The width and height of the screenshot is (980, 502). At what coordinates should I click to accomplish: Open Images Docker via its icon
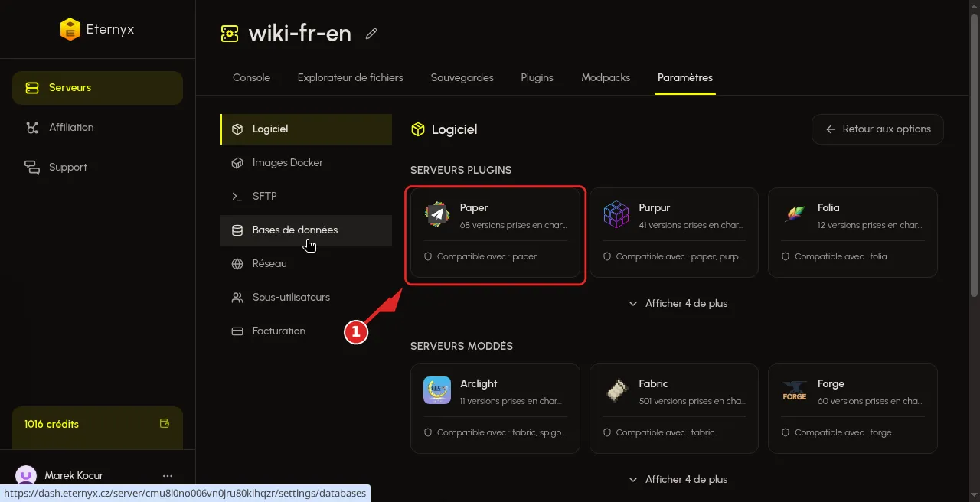pos(237,163)
